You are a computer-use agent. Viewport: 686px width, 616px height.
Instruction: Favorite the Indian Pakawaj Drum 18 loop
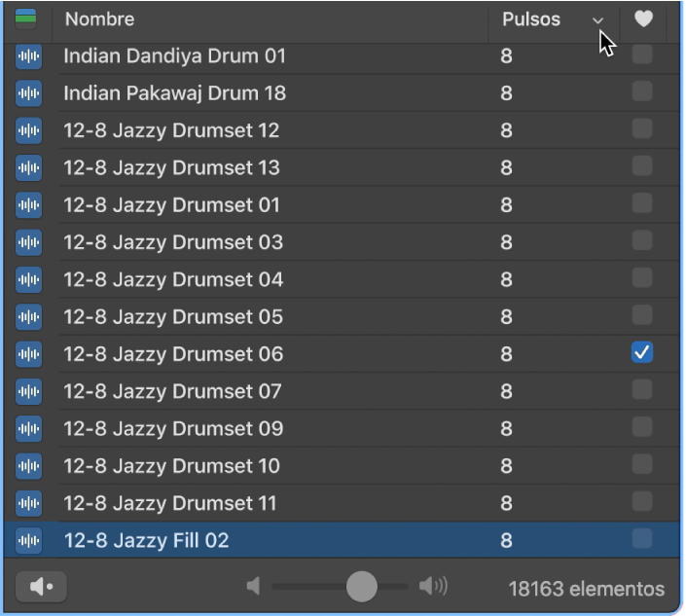point(642,92)
